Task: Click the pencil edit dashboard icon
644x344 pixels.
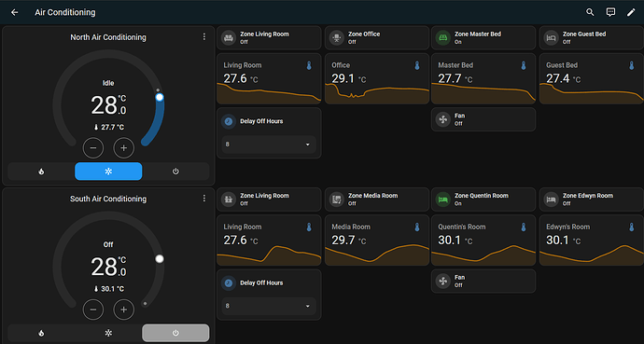Action: pos(631,12)
